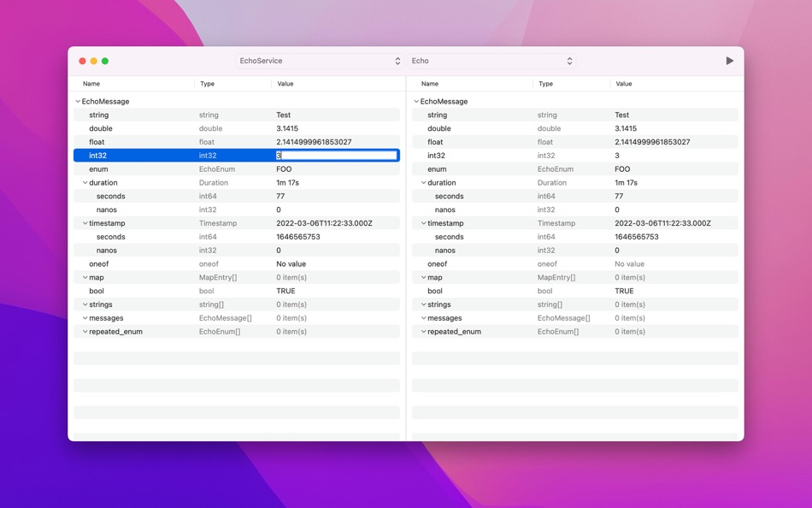Toggle the messages chevron in right pane
This screenshot has height=508, width=812.
click(424, 318)
